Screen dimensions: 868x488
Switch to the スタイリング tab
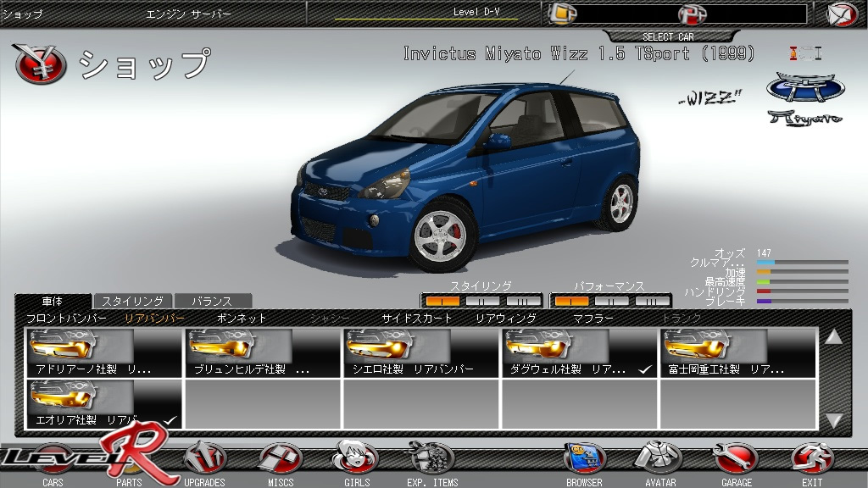pyautogui.click(x=133, y=301)
